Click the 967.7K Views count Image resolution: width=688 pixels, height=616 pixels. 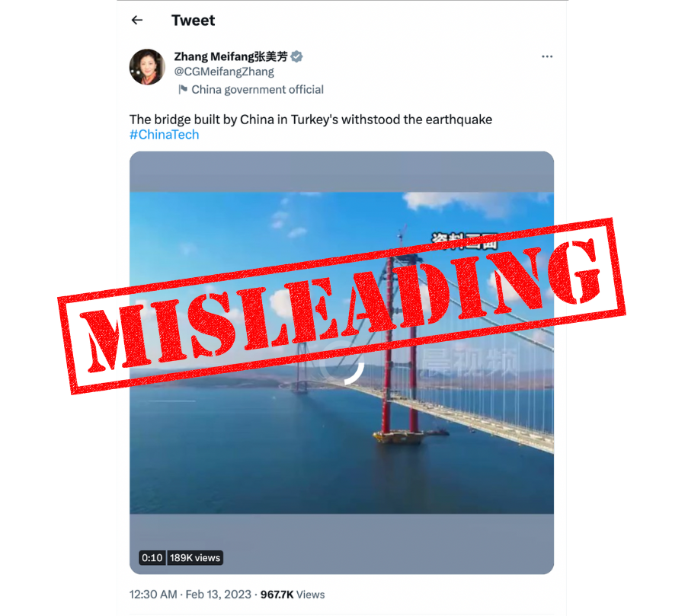(293, 595)
